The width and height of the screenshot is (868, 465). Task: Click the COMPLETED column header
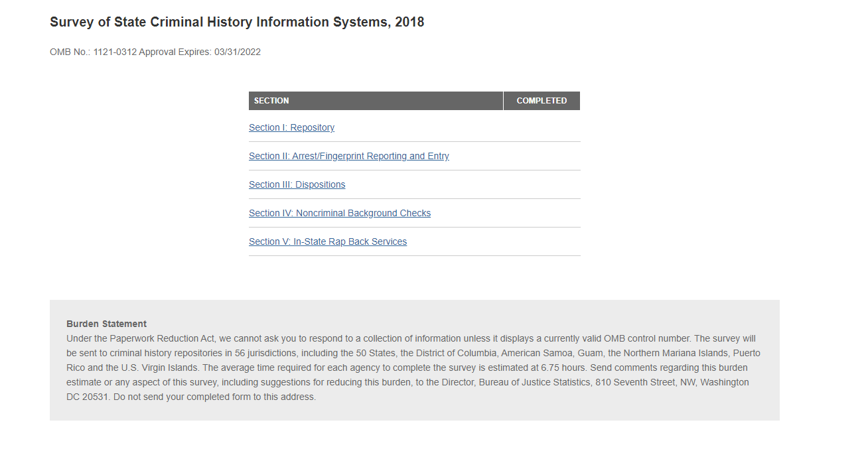tap(542, 101)
